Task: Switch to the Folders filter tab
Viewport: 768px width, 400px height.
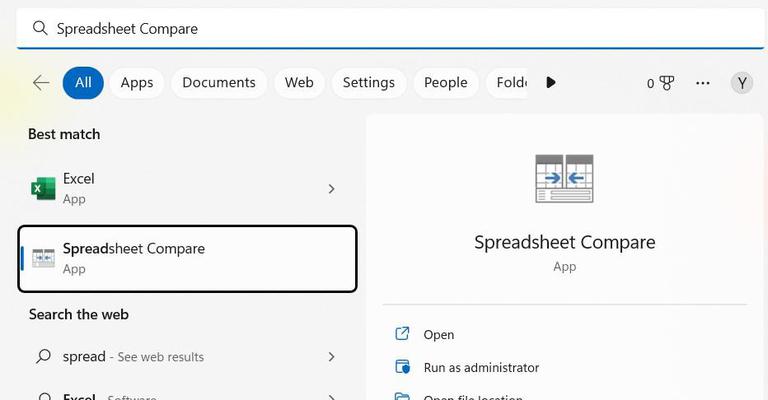Action: tap(507, 83)
